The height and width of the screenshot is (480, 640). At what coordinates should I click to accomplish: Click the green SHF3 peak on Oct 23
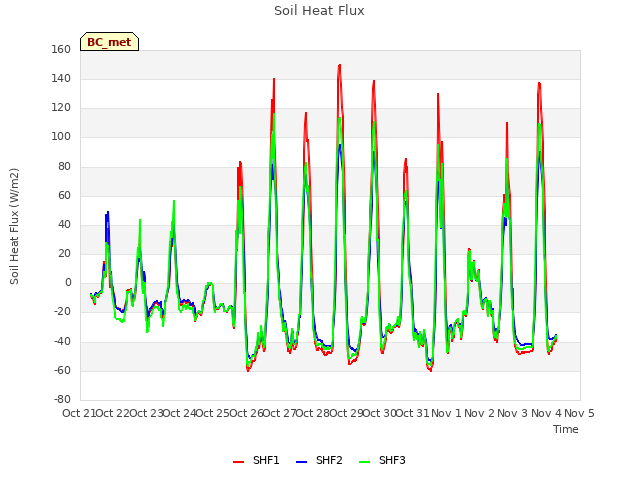click(174, 201)
